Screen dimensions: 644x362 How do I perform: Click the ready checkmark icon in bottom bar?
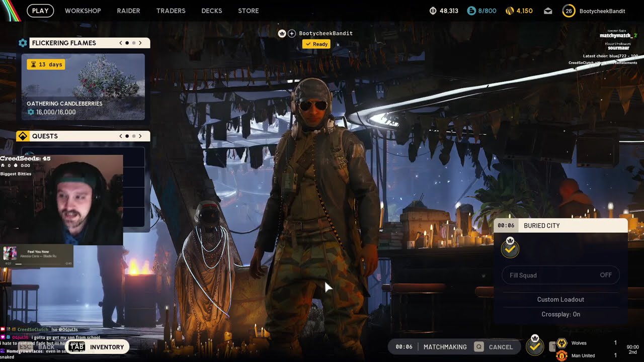click(534, 346)
